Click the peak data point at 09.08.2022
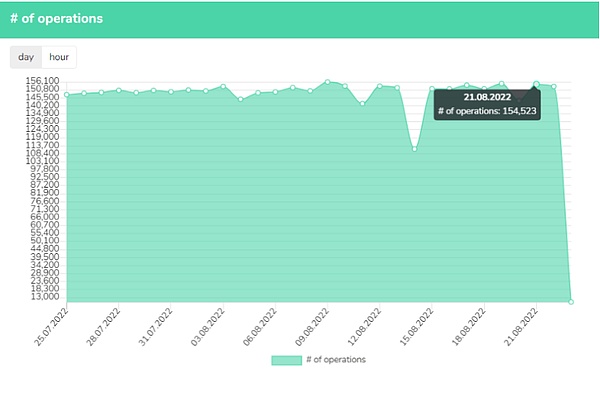Viewport: 600px width, 393px height. tap(328, 82)
